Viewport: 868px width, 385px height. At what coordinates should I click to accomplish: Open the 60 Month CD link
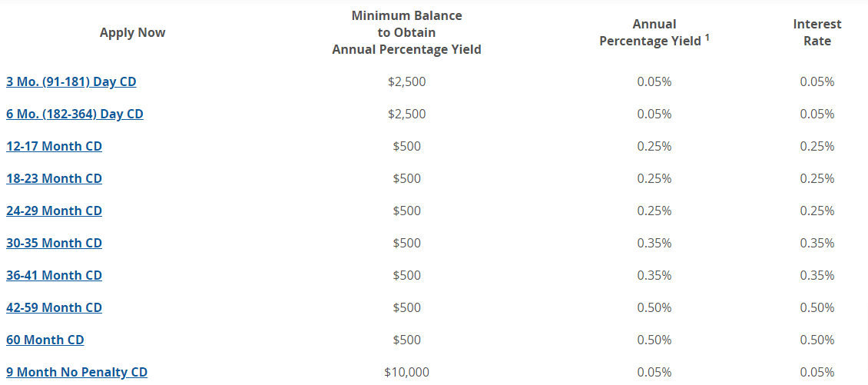[45, 340]
